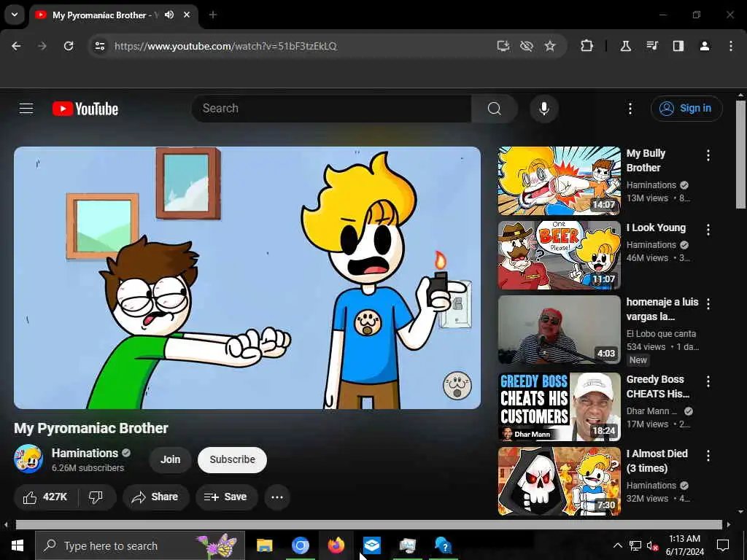Click the Dhar Mann channel name
The image size is (747, 560).
[x=651, y=411]
